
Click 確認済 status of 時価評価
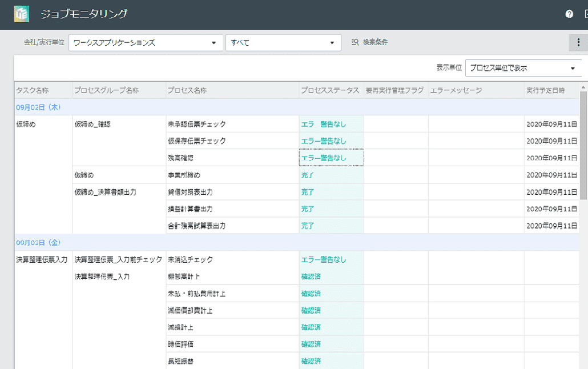pos(310,344)
